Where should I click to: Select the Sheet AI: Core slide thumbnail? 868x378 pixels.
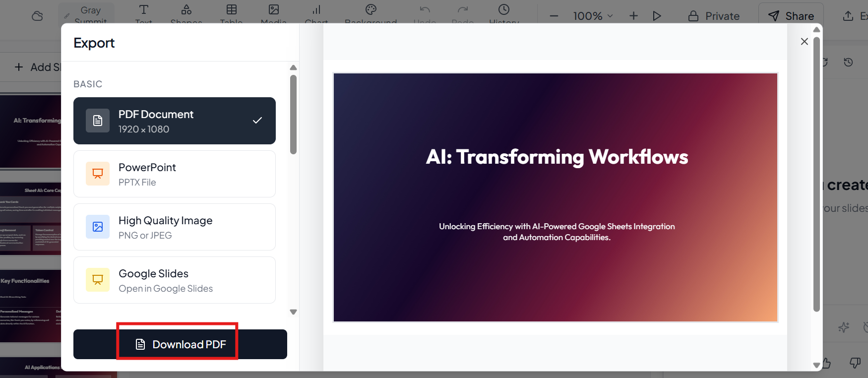pos(30,219)
